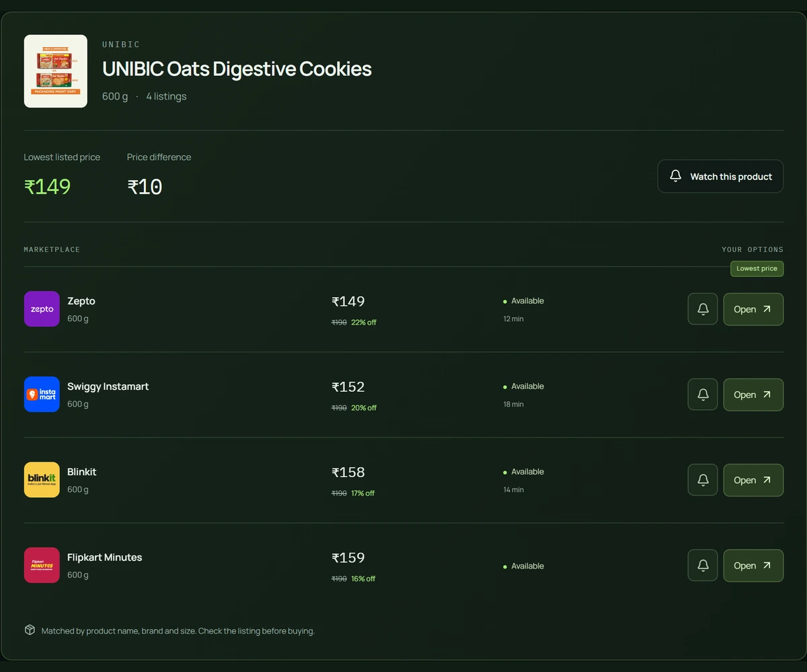Click the Swiggy Instamart logo
This screenshot has width=807, height=672.
(42, 394)
